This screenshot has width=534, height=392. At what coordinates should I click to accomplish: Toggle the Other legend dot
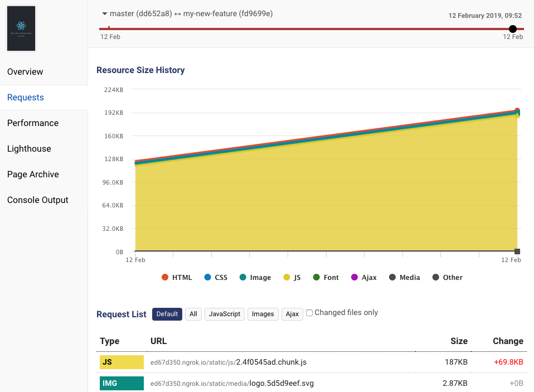pos(435,277)
